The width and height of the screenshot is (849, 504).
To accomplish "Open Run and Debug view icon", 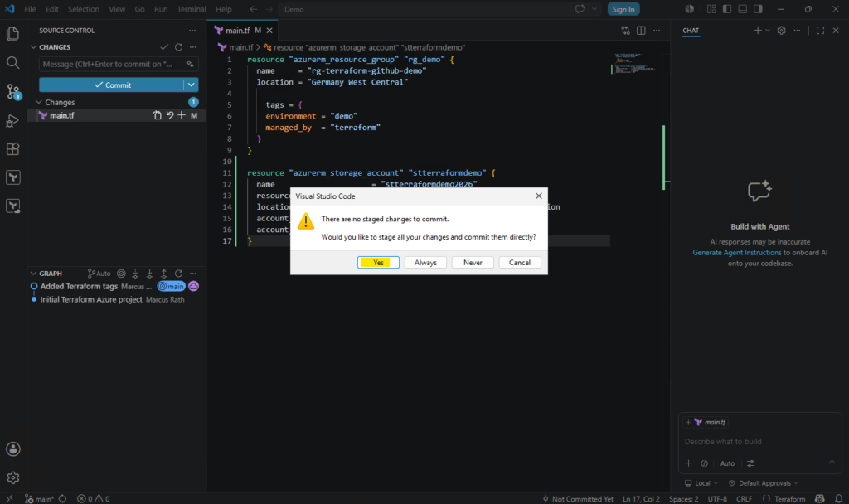I will tap(12, 120).
